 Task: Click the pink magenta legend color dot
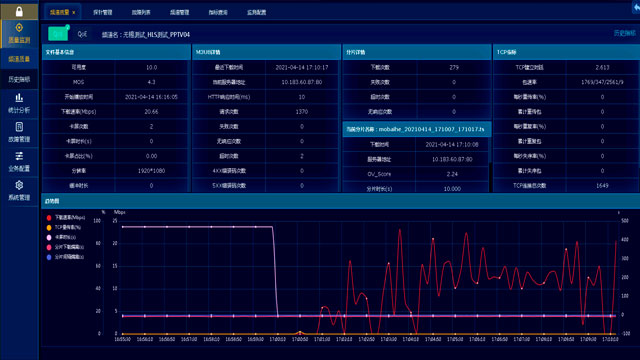point(49,247)
